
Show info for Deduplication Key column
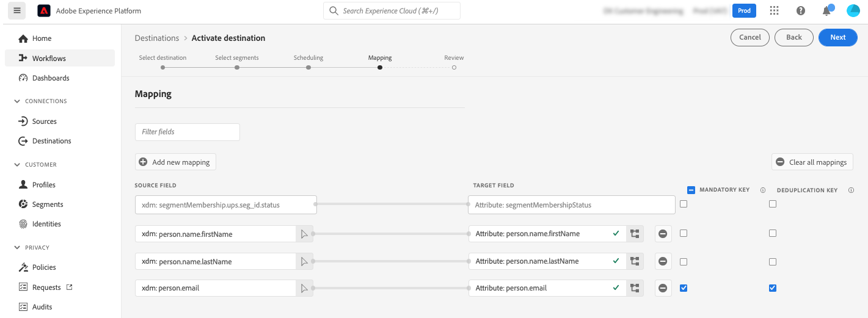[852, 190]
